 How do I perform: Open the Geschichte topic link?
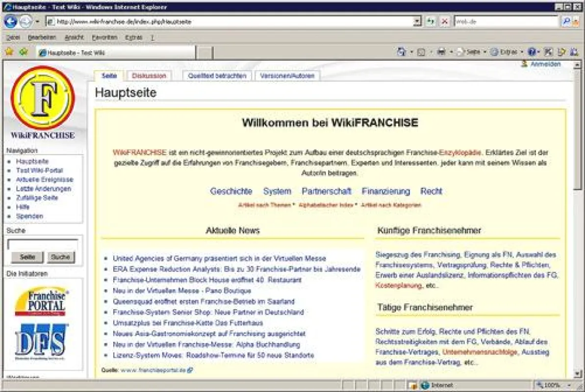click(231, 191)
